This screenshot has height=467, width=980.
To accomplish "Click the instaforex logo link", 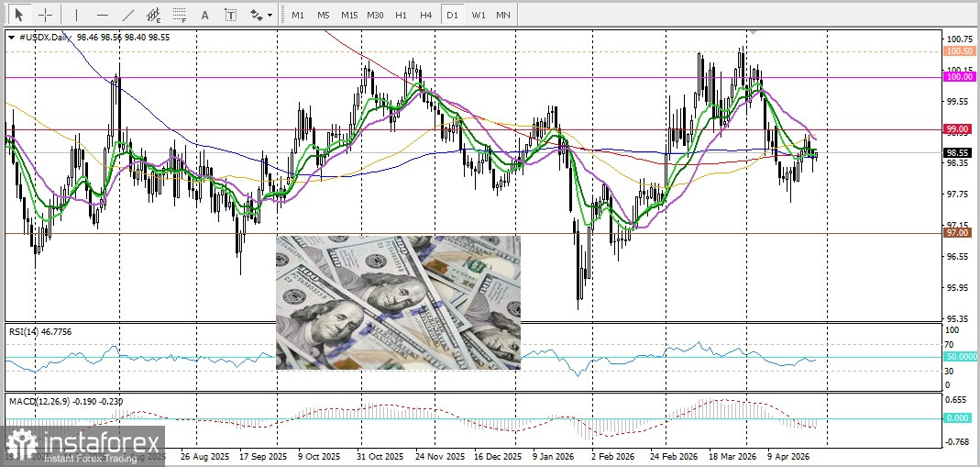I will point(83,445).
